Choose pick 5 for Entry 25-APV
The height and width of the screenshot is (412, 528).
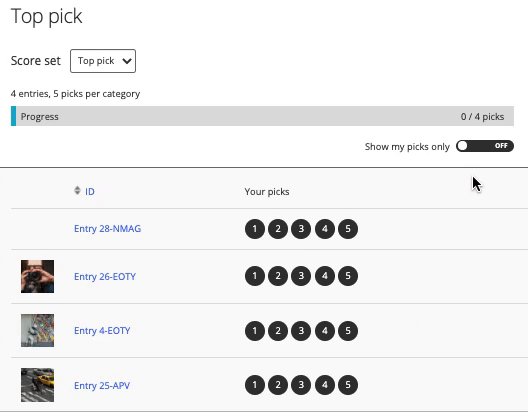(x=348, y=385)
